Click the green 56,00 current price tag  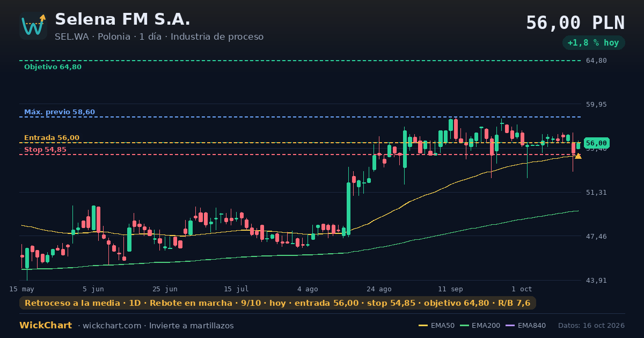coord(596,143)
